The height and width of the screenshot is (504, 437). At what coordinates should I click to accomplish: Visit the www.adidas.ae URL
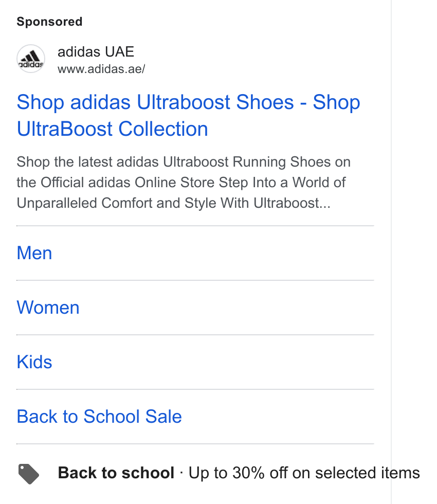(x=101, y=69)
